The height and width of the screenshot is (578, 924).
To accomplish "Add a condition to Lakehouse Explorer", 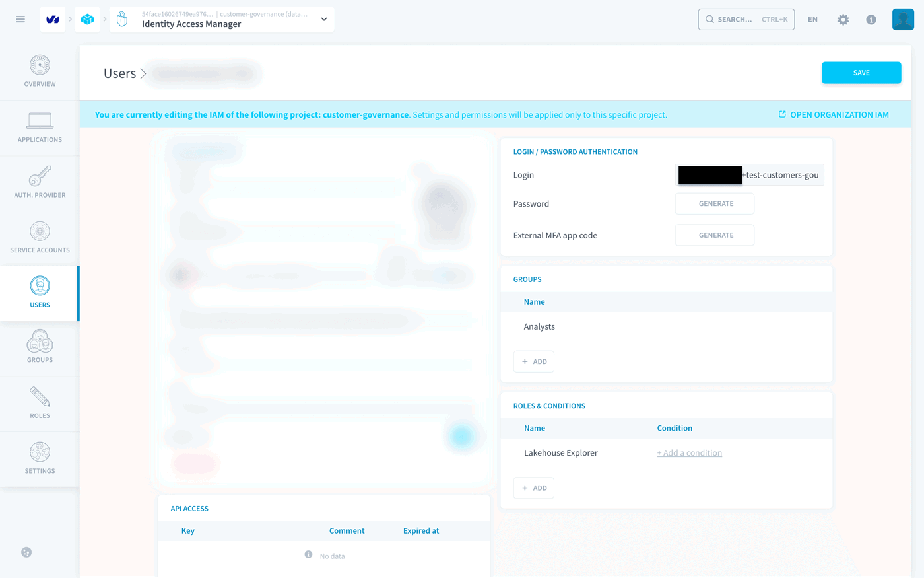I will coord(690,453).
